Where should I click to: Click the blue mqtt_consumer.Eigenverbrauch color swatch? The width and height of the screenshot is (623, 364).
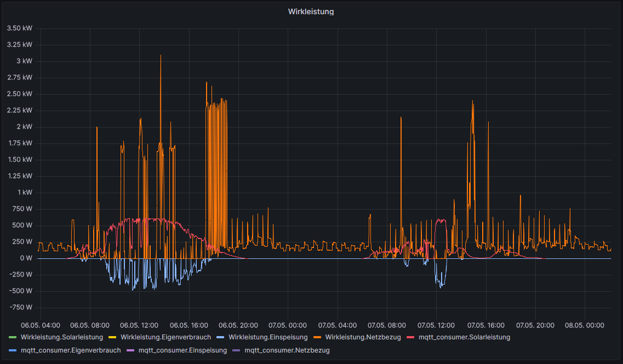click(x=13, y=350)
